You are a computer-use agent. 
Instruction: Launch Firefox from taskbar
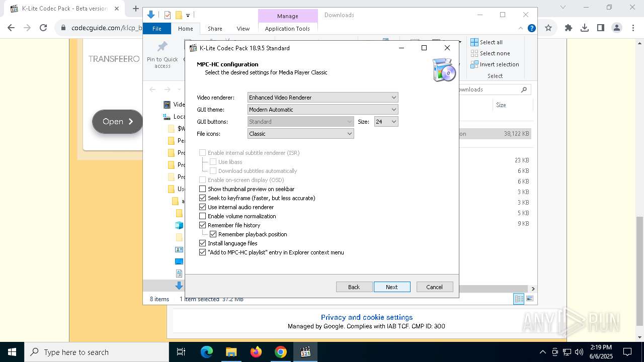tap(256, 352)
